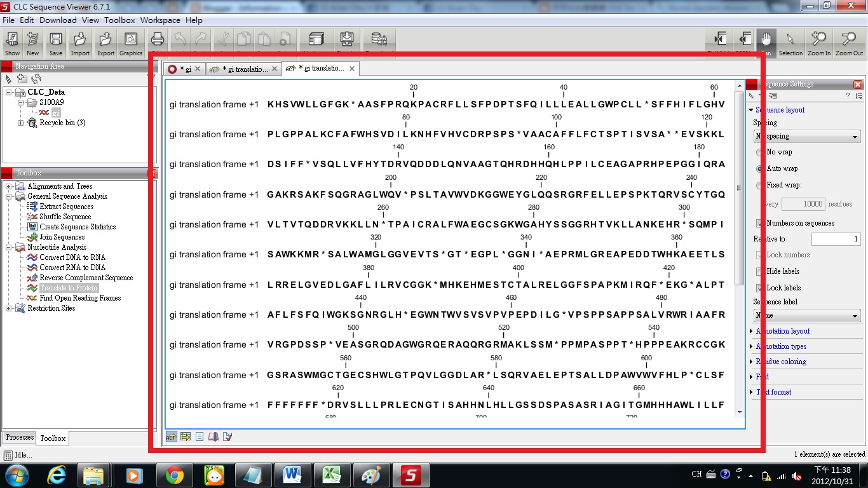Screen dimensions: 868x488
Task: Collapse the Sequence layout section
Action: pos(751,109)
